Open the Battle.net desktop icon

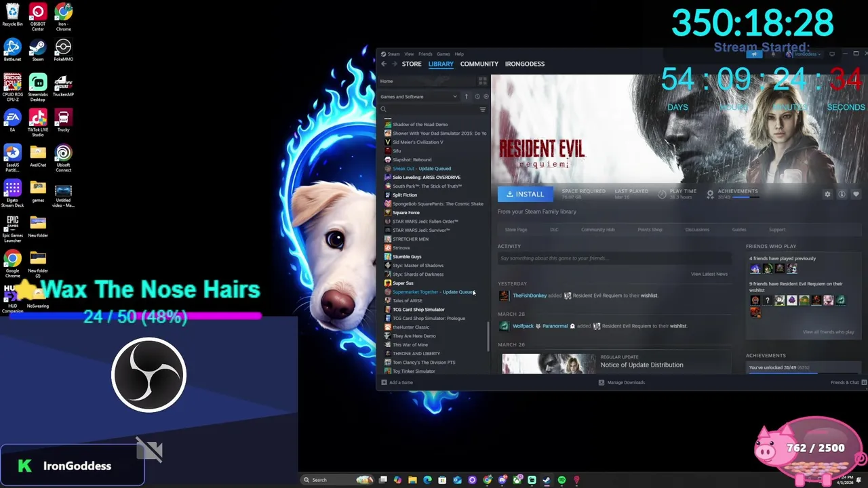point(12,50)
